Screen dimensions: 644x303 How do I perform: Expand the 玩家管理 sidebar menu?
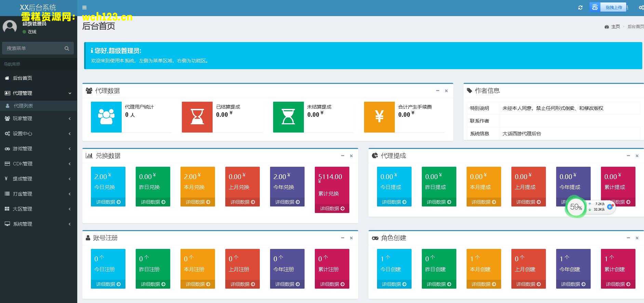tap(38, 118)
